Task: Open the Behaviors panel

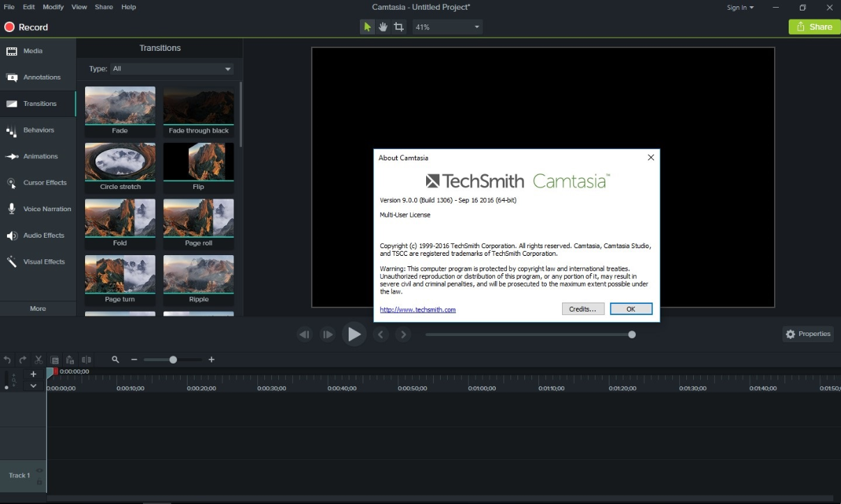Action: pyautogui.click(x=38, y=130)
